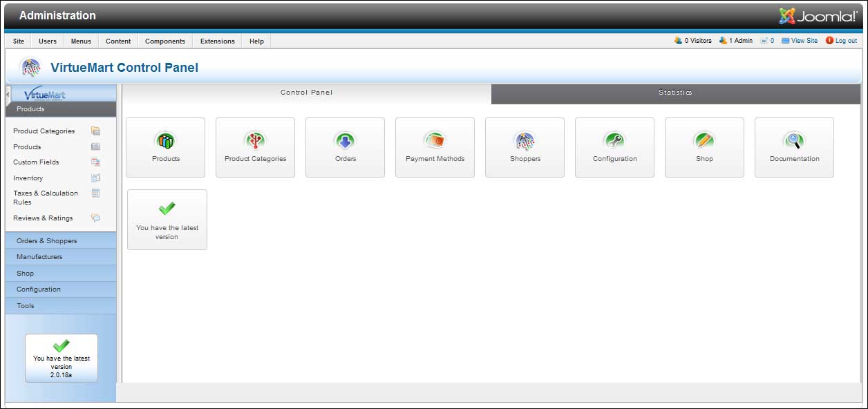Click the Administration header text

[57, 15]
